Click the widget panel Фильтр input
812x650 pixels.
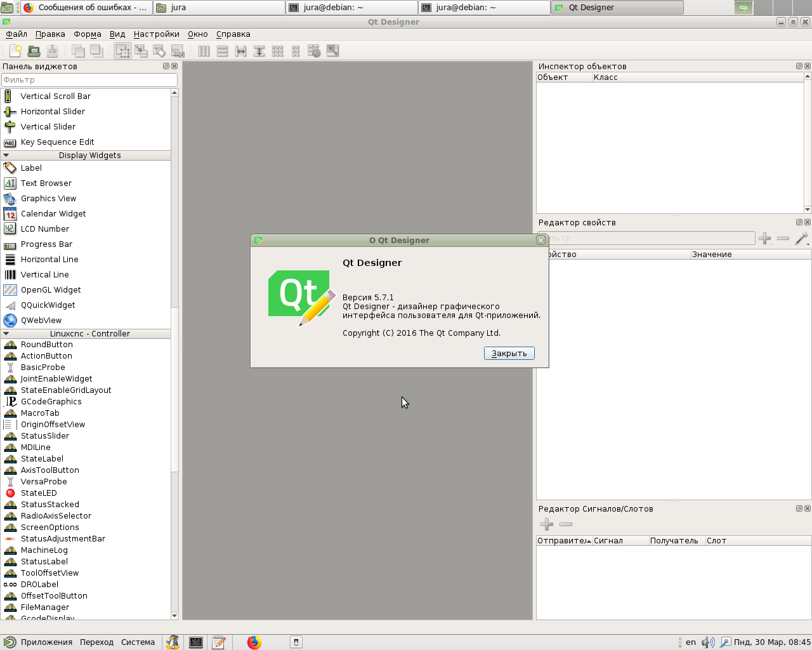coord(89,80)
